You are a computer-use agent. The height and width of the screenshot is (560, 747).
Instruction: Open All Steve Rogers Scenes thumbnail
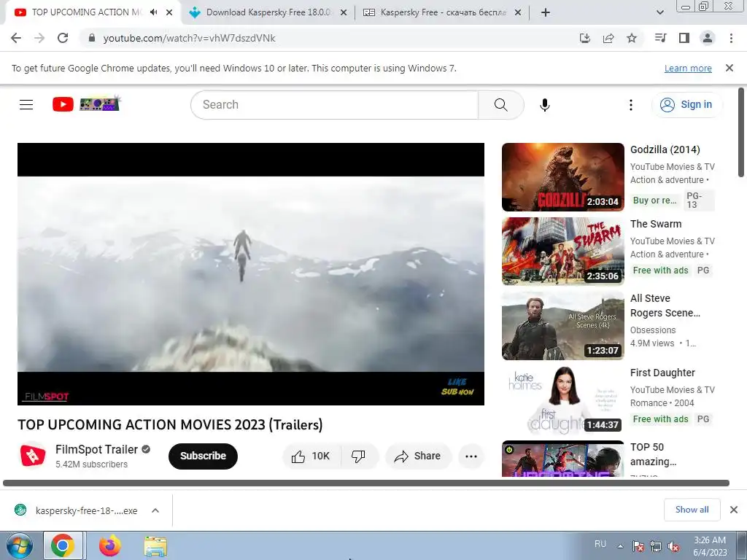click(x=562, y=326)
